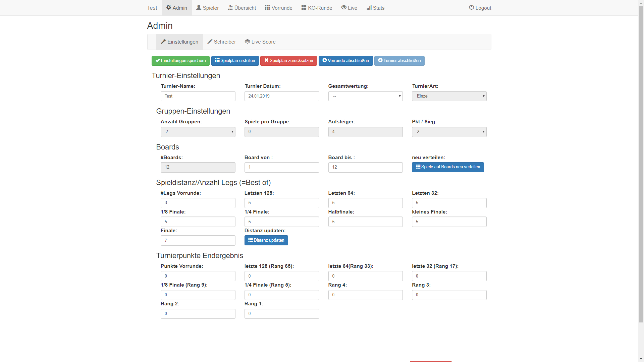The width and height of the screenshot is (644, 362).
Task: Expand the TurnierArt dropdown
Action: 449,96
